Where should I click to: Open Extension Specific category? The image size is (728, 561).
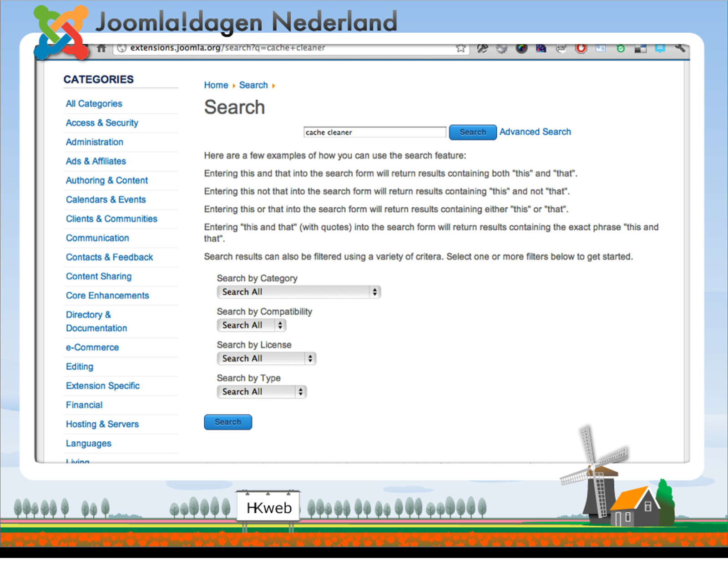click(x=103, y=386)
